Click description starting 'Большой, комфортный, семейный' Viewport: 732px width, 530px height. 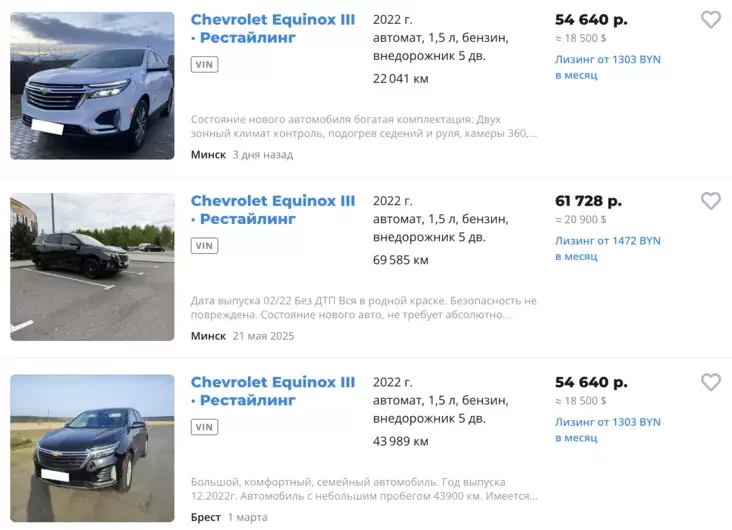click(364, 488)
